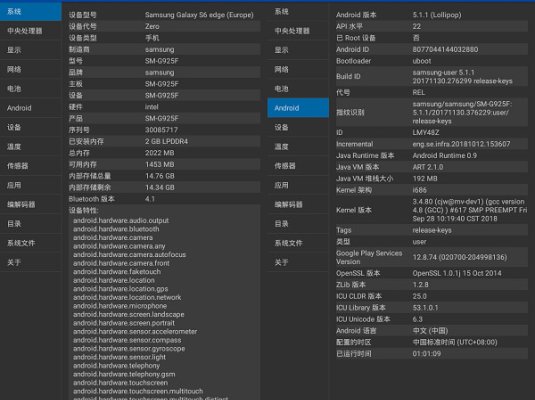Open 电池 tab in the Android-highlighted panel

coord(298,89)
